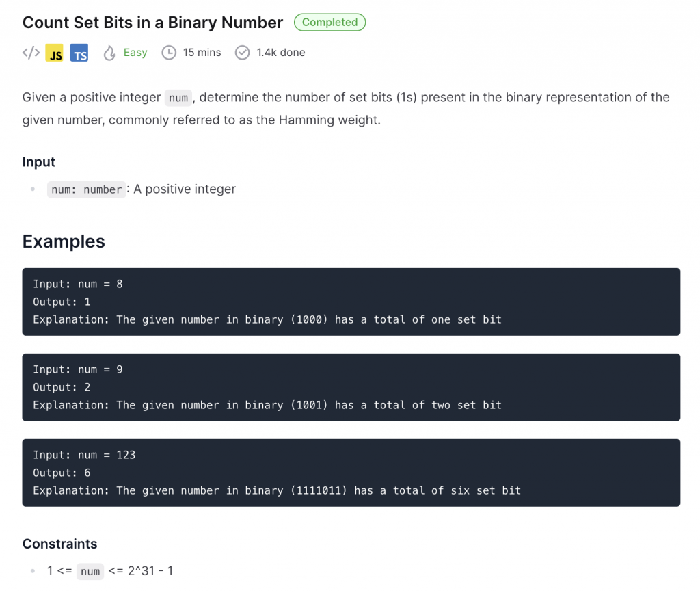Click the inline num code in description
This screenshot has width=700, height=593.
click(x=178, y=98)
